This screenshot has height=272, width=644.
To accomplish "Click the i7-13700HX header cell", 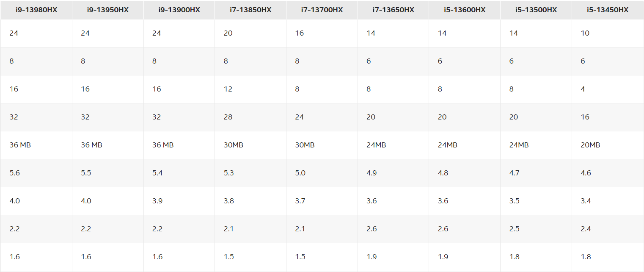I will coord(322,10).
